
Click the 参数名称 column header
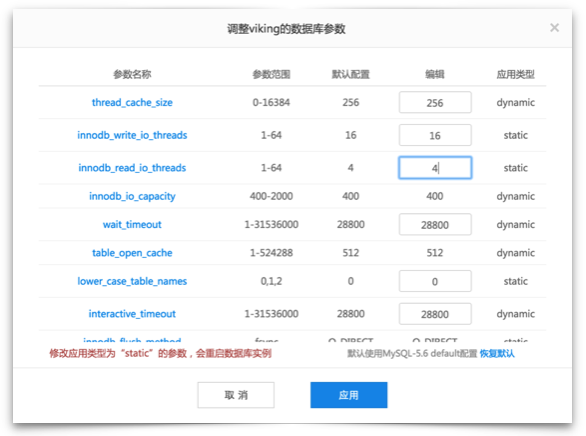(x=132, y=74)
